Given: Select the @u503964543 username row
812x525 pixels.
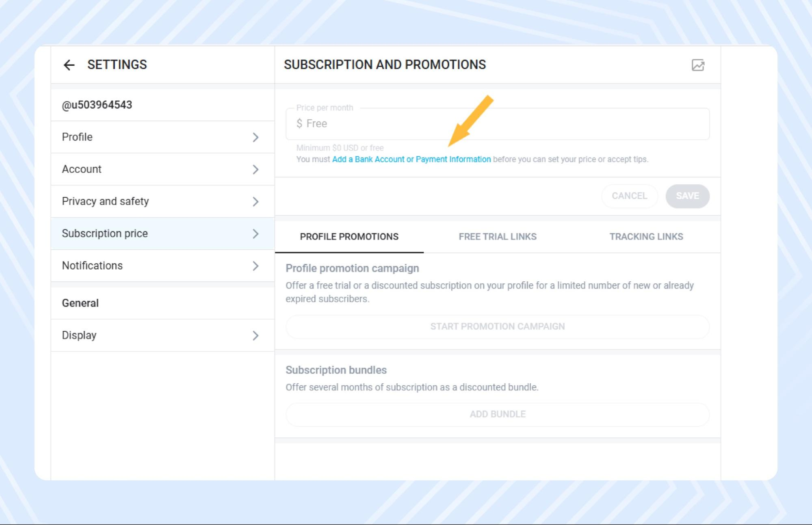Looking at the screenshot, I should tap(97, 105).
